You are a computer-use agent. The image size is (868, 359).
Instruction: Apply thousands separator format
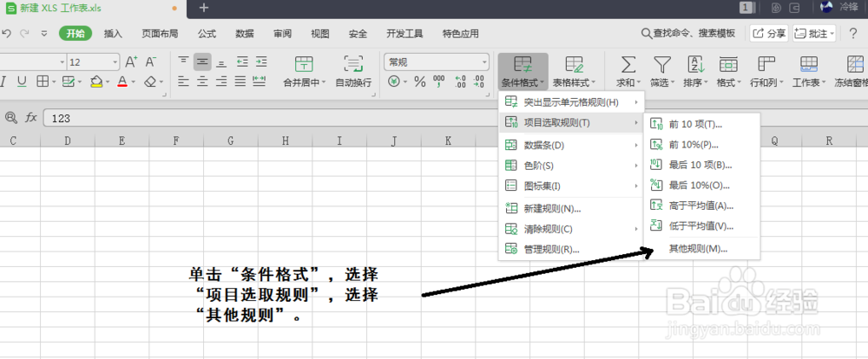tap(439, 82)
